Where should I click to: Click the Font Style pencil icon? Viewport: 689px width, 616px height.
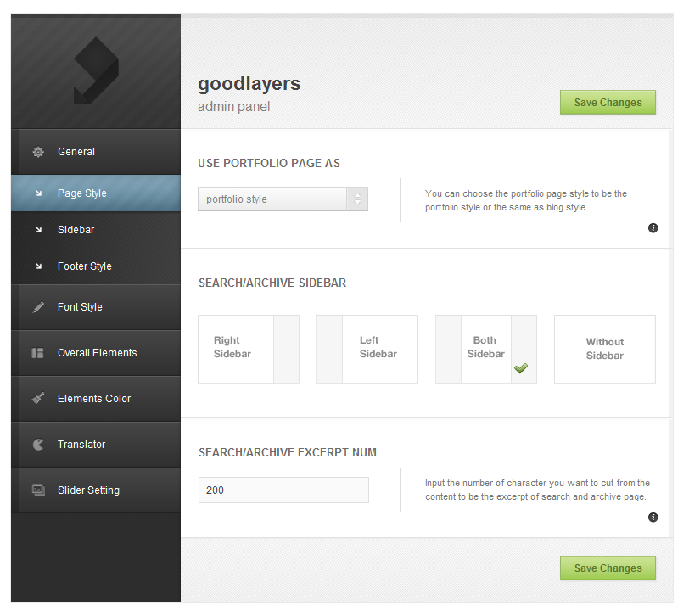point(37,307)
